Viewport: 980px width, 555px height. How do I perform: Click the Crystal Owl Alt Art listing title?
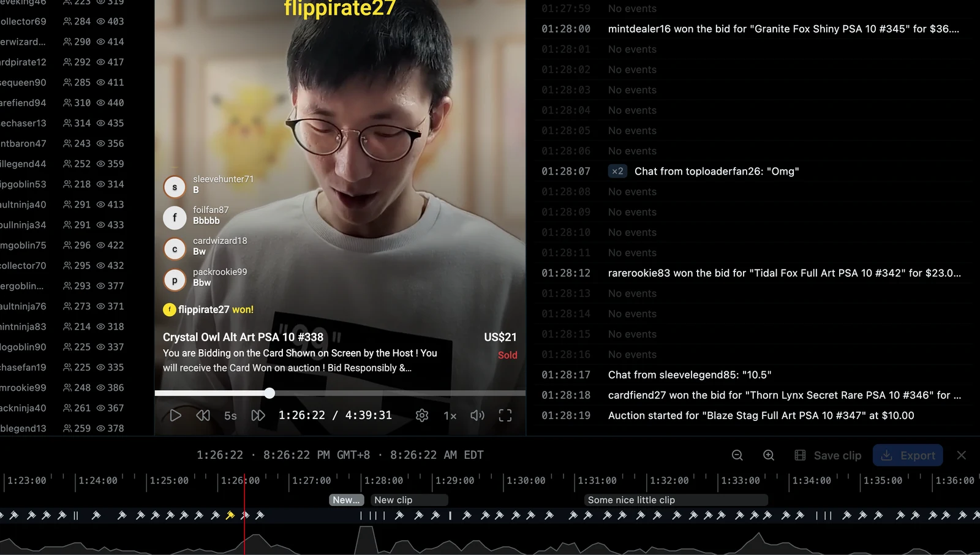[243, 337]
